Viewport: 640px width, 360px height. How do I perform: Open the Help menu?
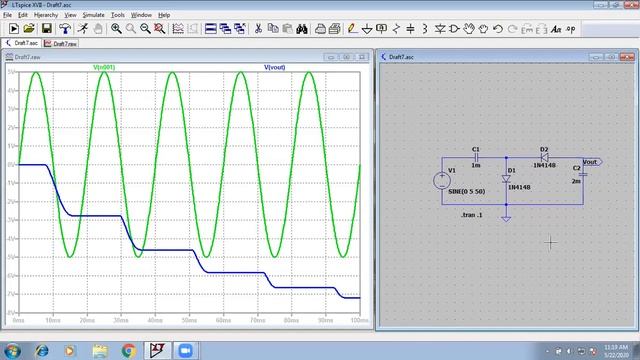[164, 15]
